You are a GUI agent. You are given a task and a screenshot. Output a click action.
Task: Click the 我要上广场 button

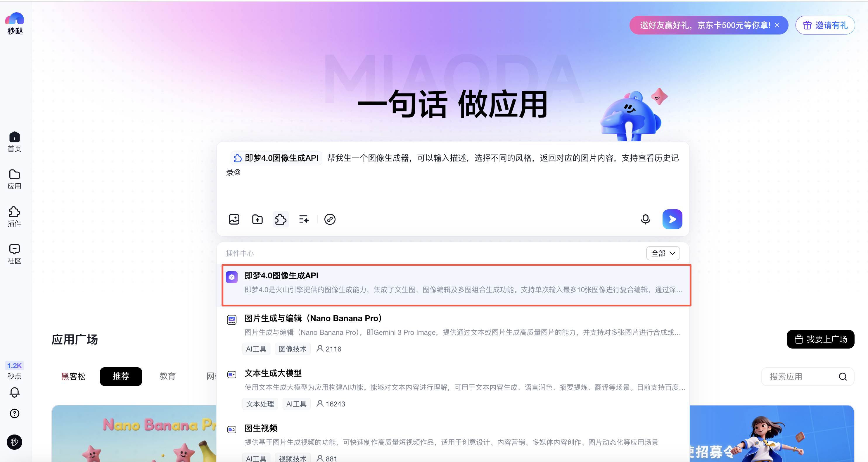click(x=820, y=339)
